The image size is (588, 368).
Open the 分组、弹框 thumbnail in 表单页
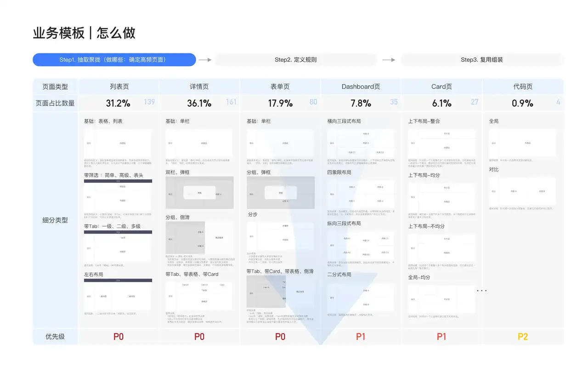[281, 192]
